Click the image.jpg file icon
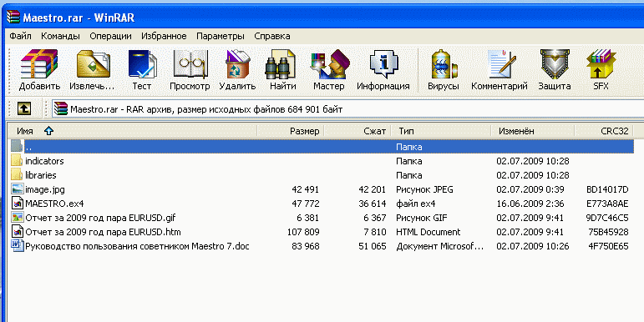The width and height of the screenshot is (644, 322). pyautogui.click(x=18, y=189)
